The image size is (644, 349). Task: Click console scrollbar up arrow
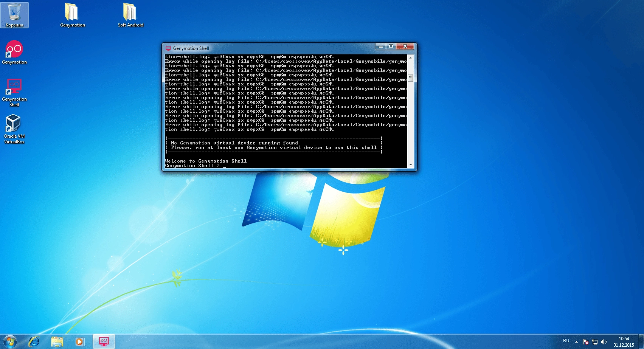point(411,57)
